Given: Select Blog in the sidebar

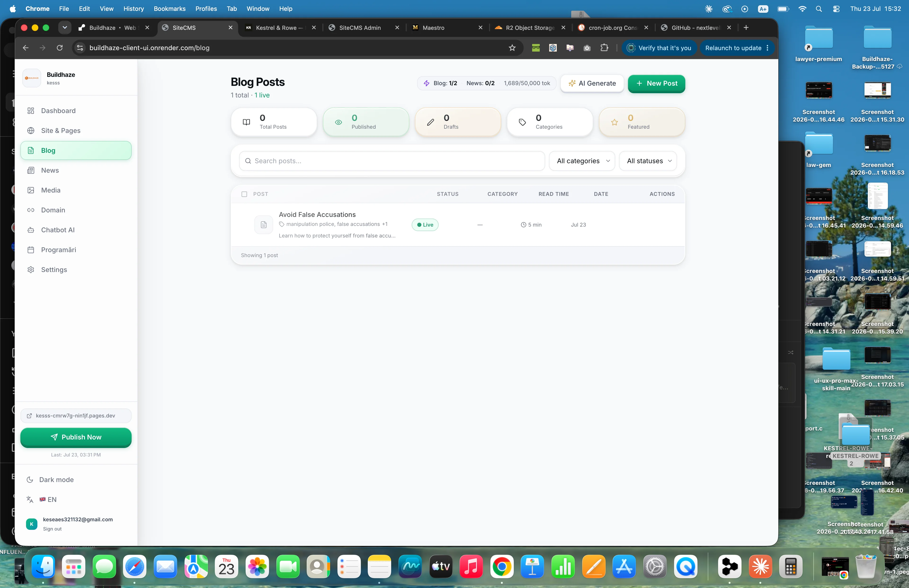Looking at the screenshot, I should (76, 150).
